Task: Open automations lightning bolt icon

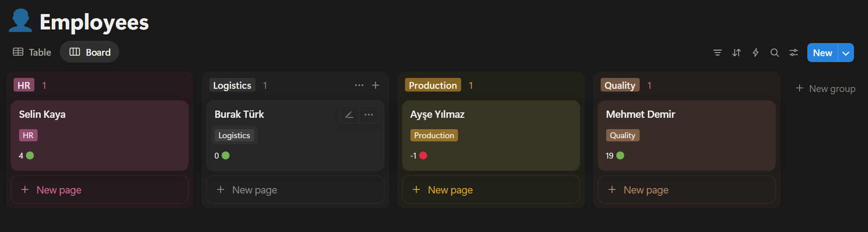Action: tap(756, 53)
